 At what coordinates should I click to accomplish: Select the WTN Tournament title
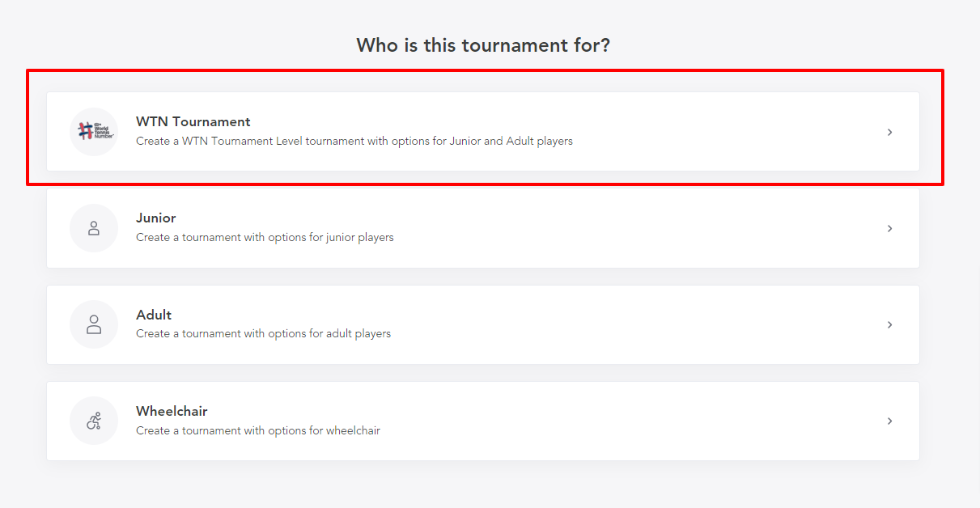[193, 122]
